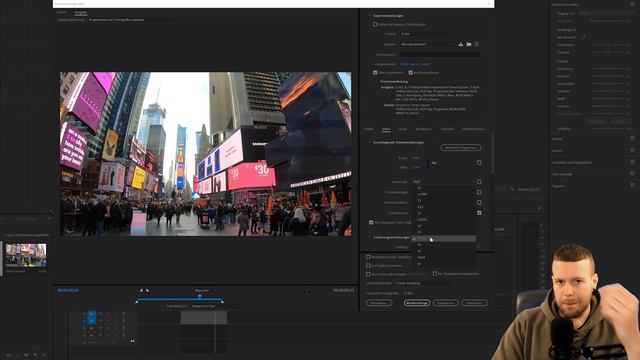640x360 pixels.
Task: Enable Sequenzeinstellungen abgleichen checkbox
Action: (375, 24)
